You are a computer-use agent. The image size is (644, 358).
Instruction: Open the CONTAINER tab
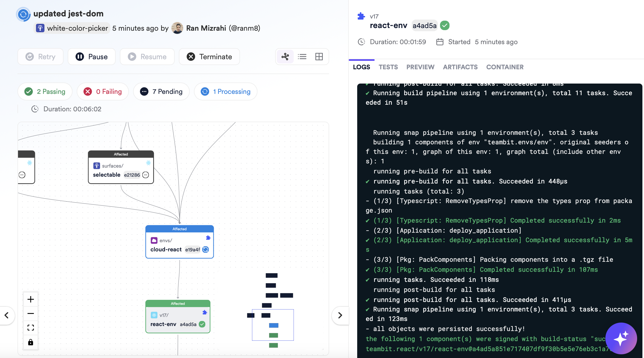tap(505, 67)
